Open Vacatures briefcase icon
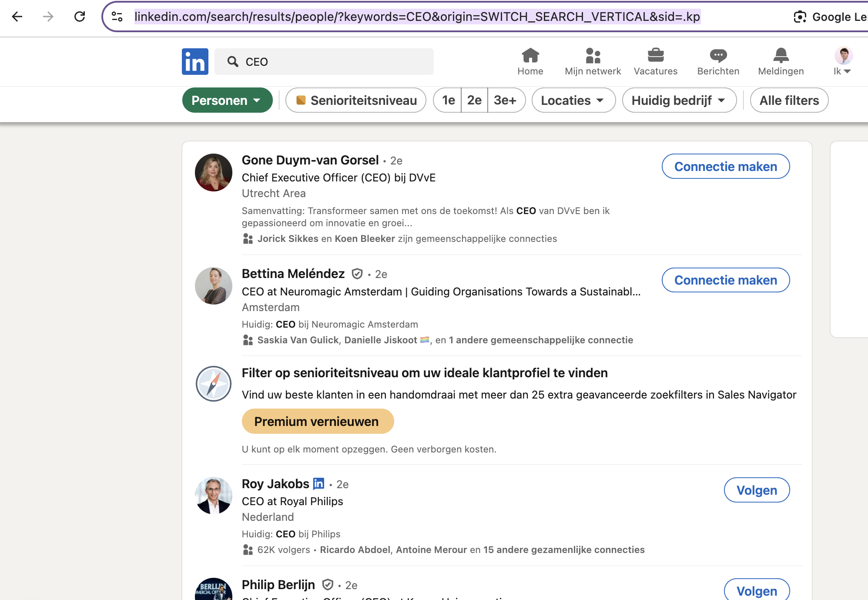This screenshot has width=868, height=600. 655,56
